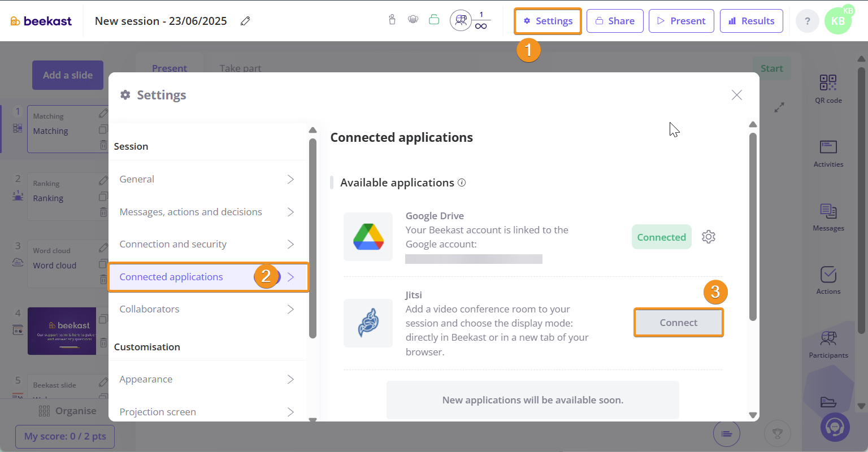Click the Connected applications pane scrollbar
The width and height of the screenshot is (868, 452).
pos(753,227)
